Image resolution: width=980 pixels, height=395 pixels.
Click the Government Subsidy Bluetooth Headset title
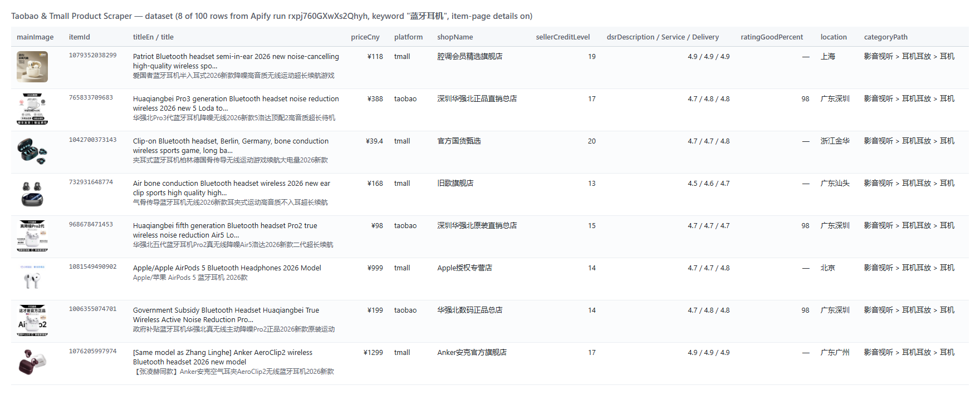click(x=226, y=315)
